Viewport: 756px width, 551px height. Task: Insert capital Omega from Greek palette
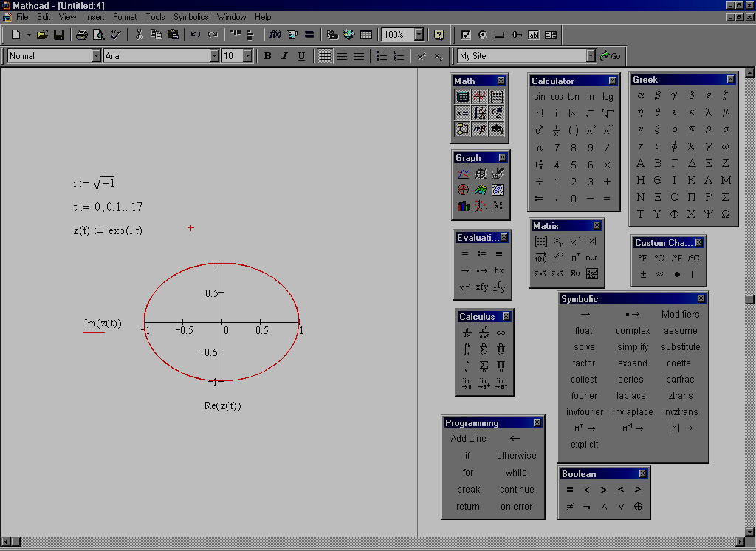[725, 213]
